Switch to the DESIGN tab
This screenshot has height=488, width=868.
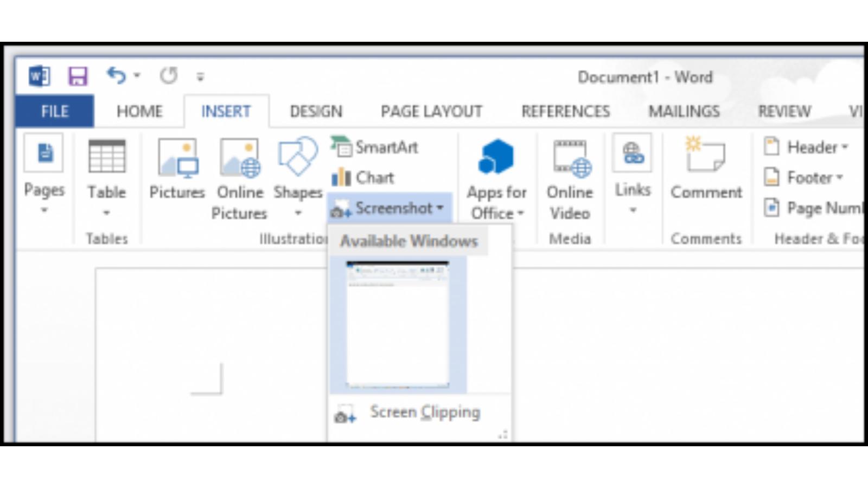(x=316, y=111)
